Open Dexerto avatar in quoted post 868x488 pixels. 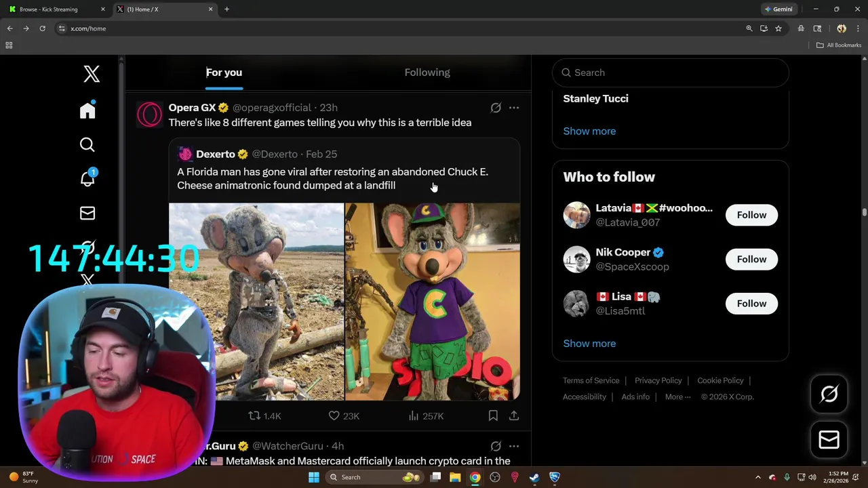coord(185,154)
